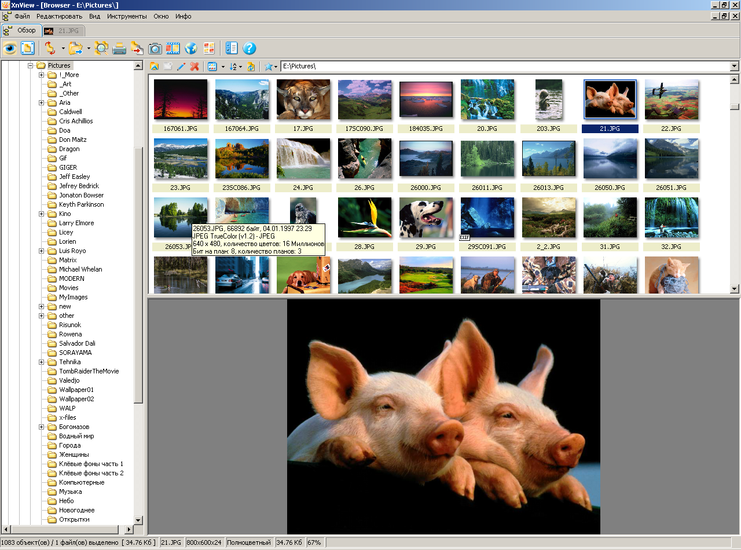Select the Salvador Dali folder
Screen dimensions: 741x550
[x=77, y=344]
